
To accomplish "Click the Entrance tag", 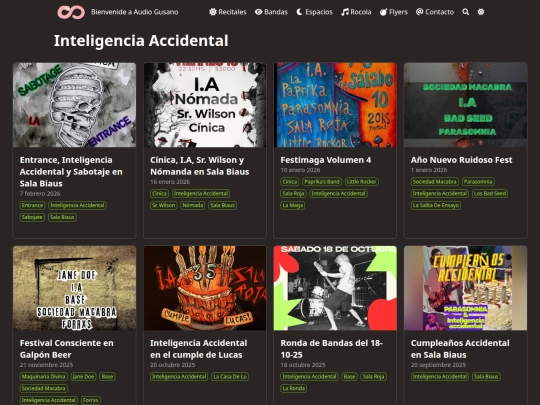I will point(32,205).
